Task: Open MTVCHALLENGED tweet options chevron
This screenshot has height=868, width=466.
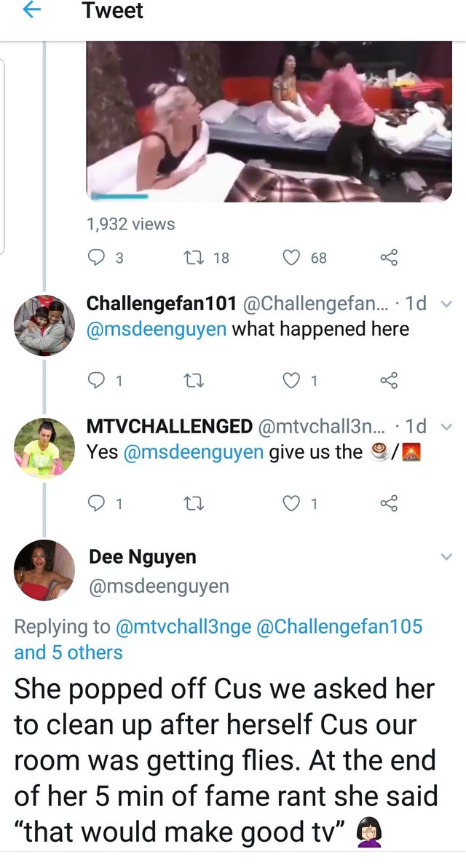Action: pos(447,427)
